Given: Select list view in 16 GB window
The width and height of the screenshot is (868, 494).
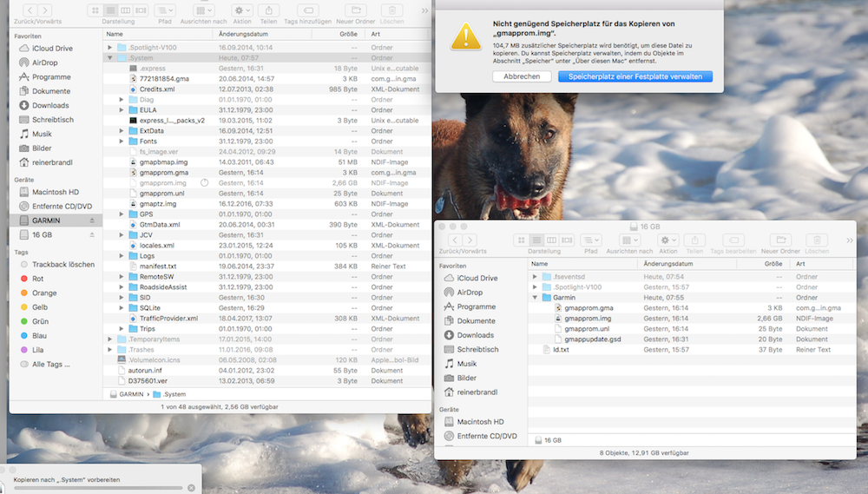Looking at the screenshot, I should 536,240.
